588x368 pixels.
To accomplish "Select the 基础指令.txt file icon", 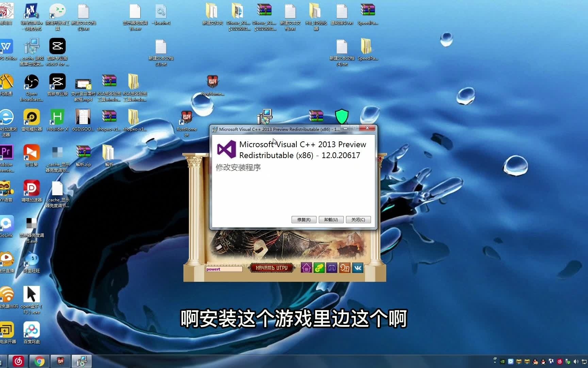I will coord(342,14).
